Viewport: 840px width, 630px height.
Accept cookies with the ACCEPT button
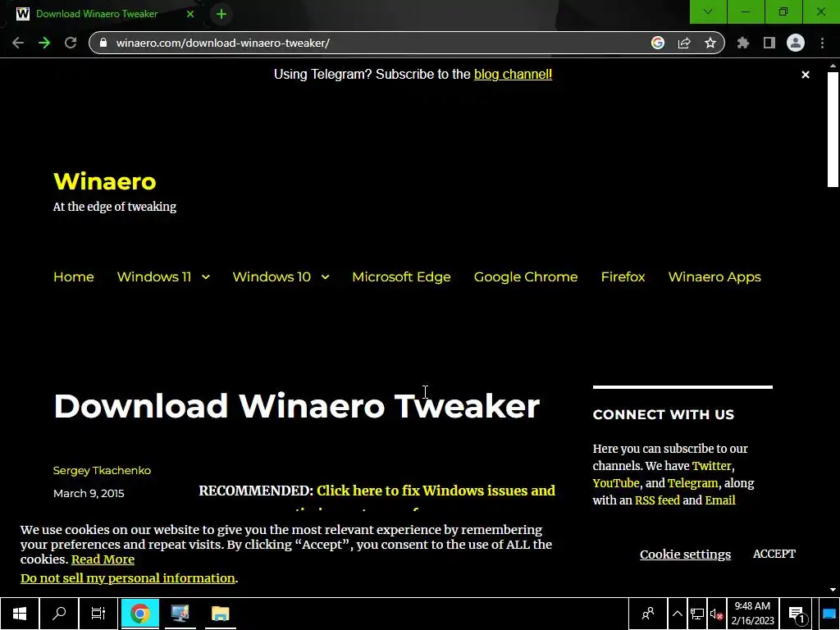pos(774,554)
